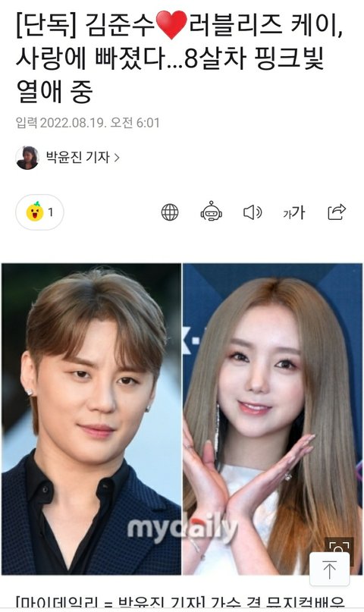Tap the 입력 2022.08.19 timestamp
364x612 pixels.
pos(88,123)
